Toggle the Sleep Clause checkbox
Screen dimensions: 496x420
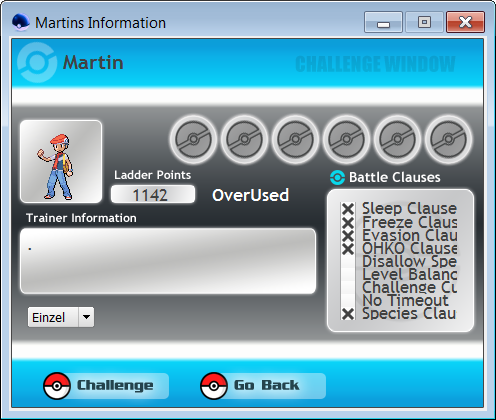[348, 209]
